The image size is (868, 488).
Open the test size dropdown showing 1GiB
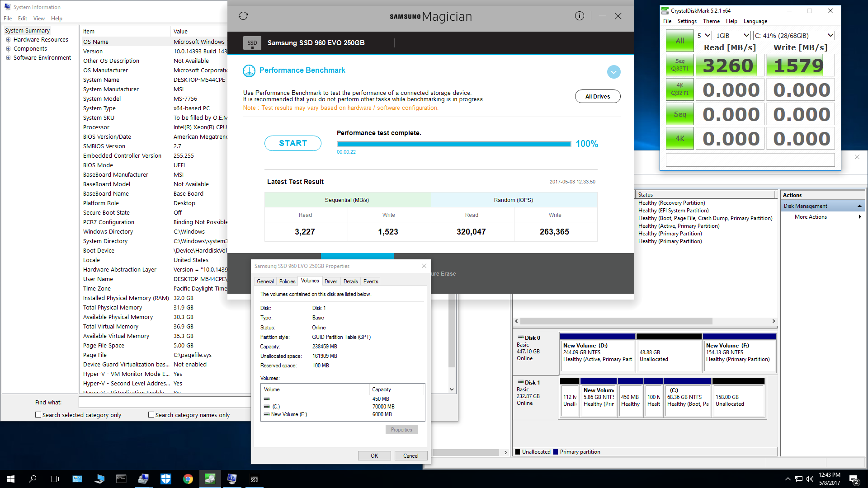732,36
